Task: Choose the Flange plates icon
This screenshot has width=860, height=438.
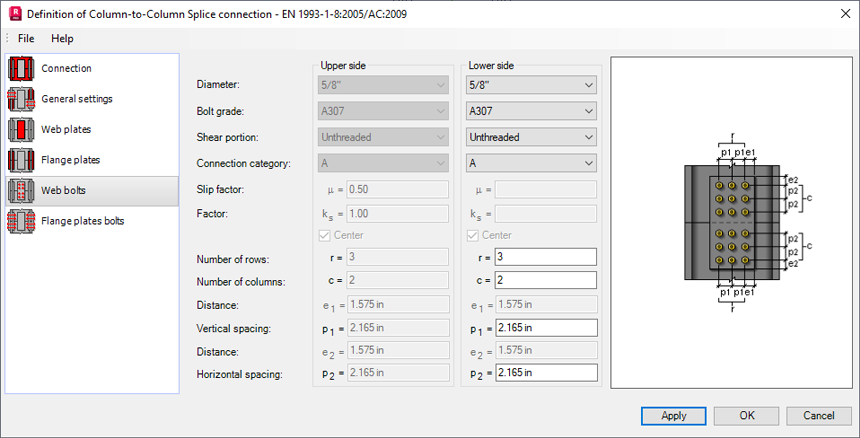Action: click(x=21, y=160)
